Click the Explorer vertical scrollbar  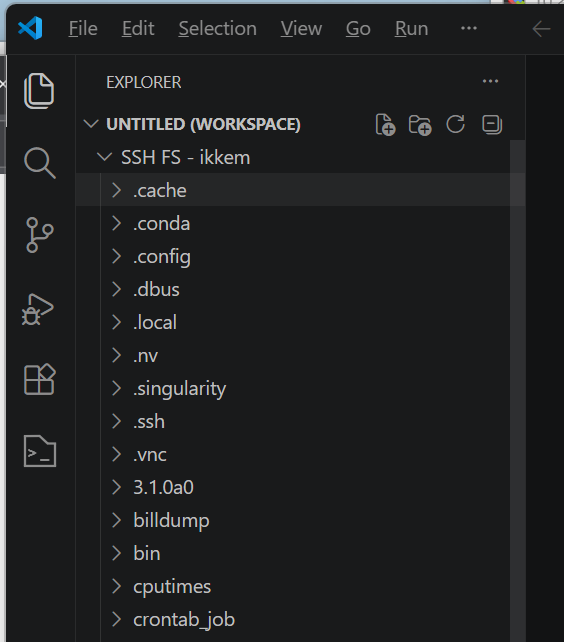pos(517,391)
